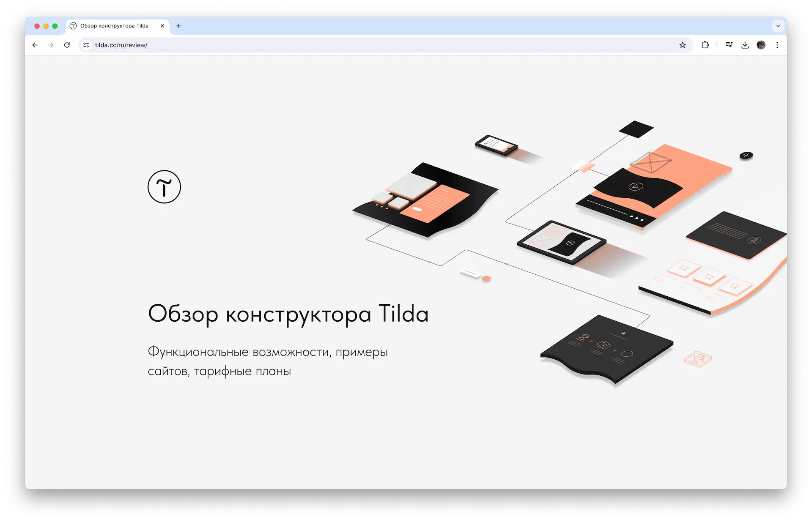The width and height of the screenshot is (812, 522).
Task: Open the Downloads icon
Action: 745,45
